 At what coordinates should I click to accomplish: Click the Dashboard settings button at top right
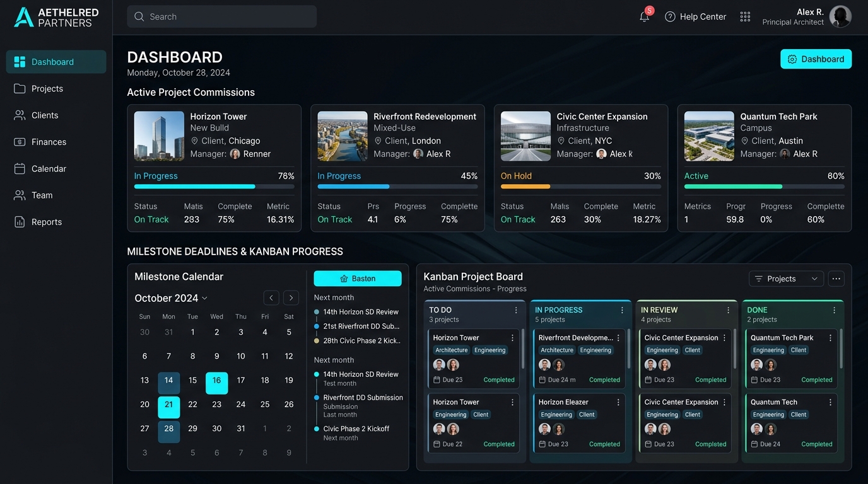[x=816, y=59]
